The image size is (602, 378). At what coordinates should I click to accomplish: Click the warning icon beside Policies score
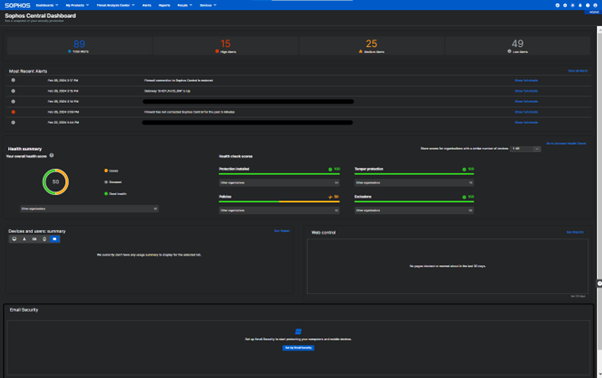330,197
